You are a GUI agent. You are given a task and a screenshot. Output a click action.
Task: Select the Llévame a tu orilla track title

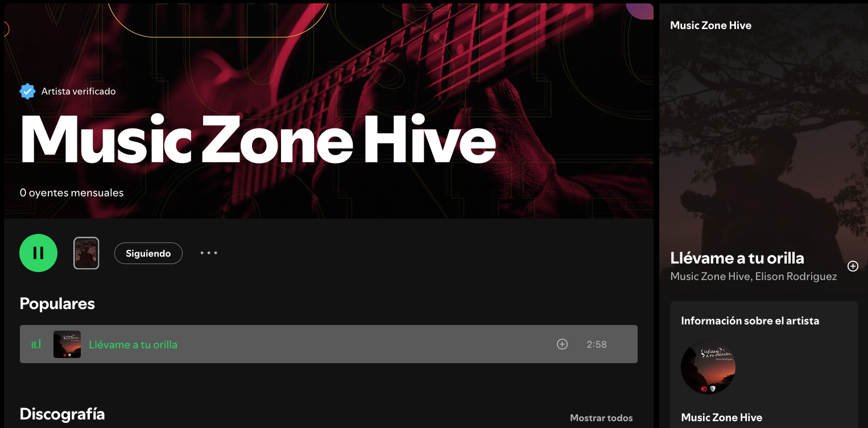(x=133, y=344)
